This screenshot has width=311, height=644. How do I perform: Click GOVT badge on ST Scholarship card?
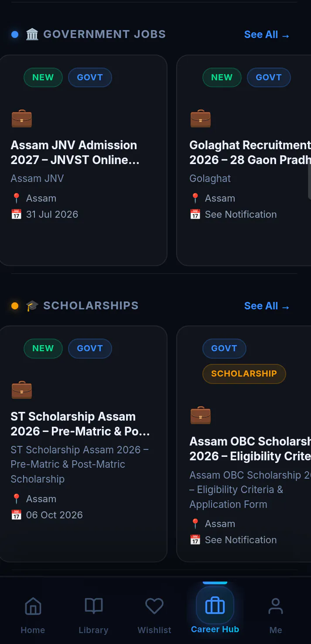tap(90, 349)
